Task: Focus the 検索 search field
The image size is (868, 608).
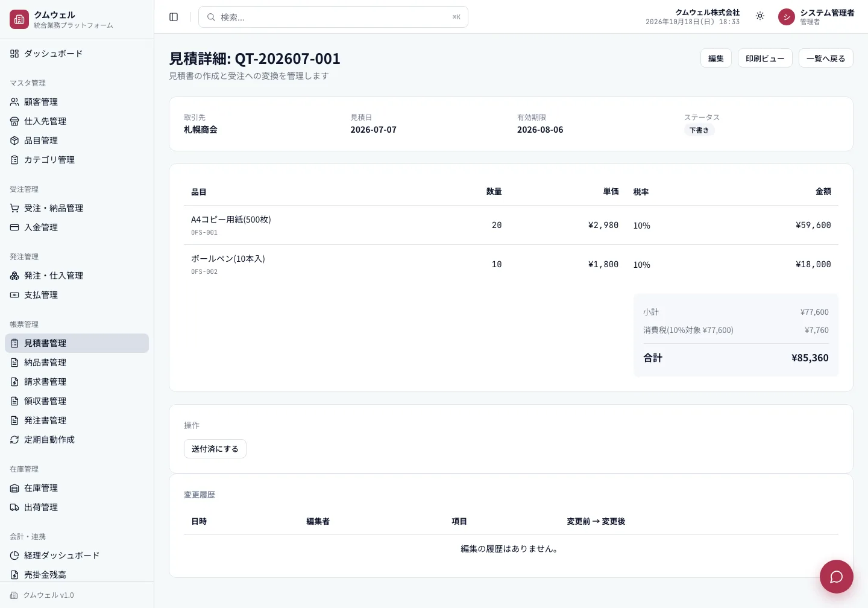Action: point(333,17)
